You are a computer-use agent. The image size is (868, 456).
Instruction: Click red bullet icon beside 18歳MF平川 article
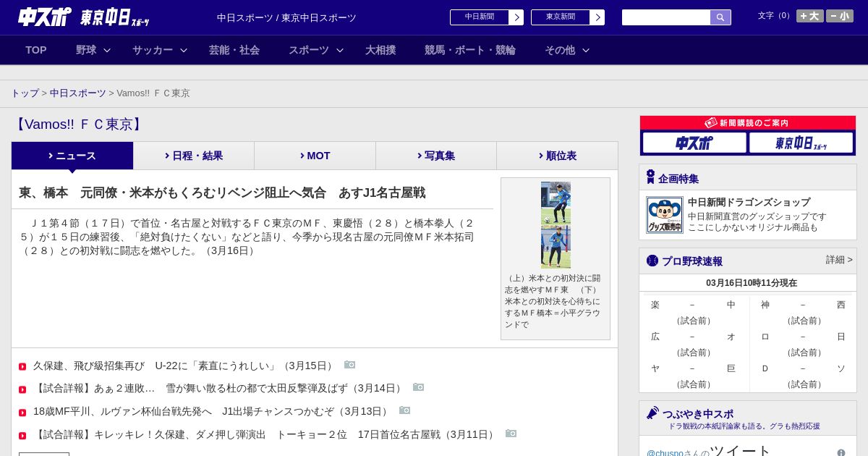click(22, 413)
